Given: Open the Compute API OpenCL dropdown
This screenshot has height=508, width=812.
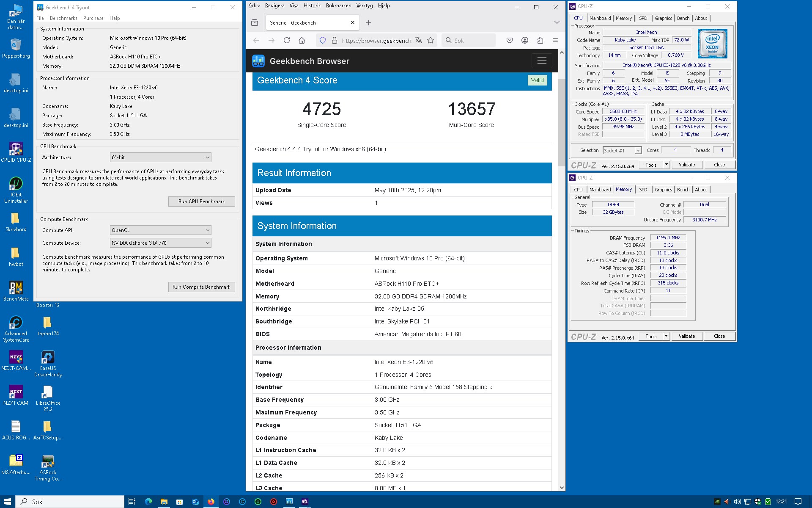Looking at the screenshot, I should point(160,230).
